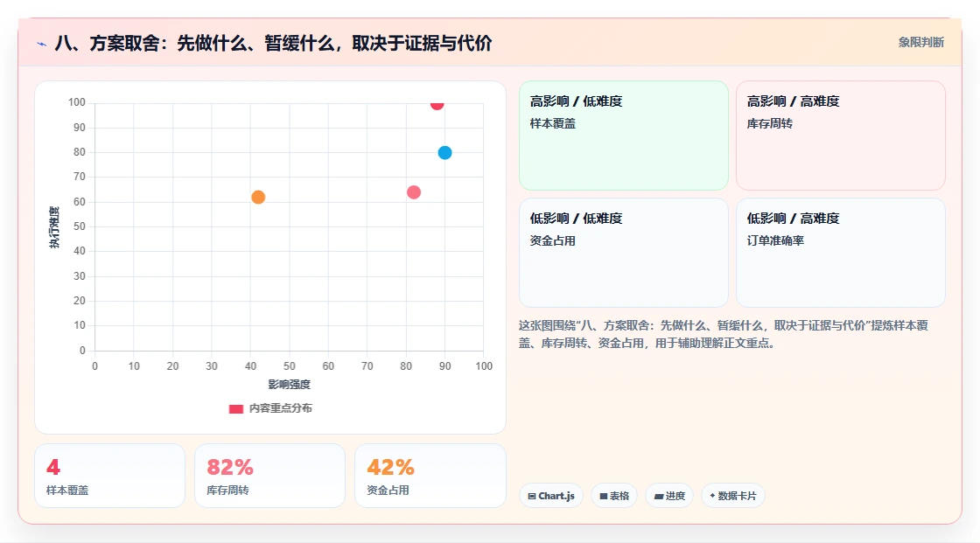Click 订单准确率 text in quadrant card
980x543 pixels.
[775, 240]
